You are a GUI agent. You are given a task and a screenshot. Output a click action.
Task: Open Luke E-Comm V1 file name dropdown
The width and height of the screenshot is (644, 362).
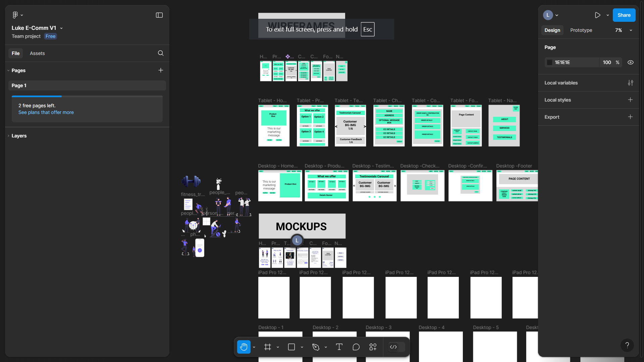[61, 28]
